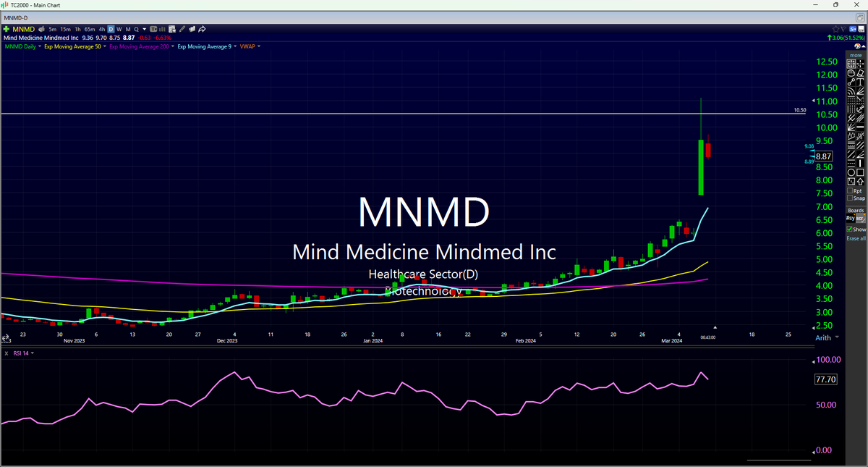Switch to the 15m timeframe
868x467 pixels.
65,29
